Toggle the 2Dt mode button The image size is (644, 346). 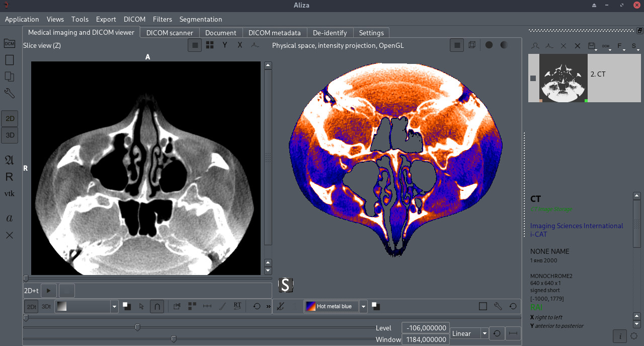31,306
